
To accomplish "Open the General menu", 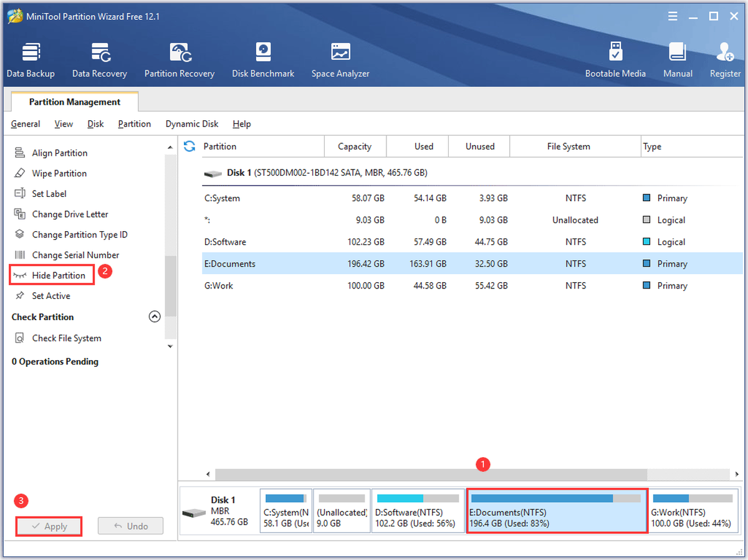I will click(26, 124).
